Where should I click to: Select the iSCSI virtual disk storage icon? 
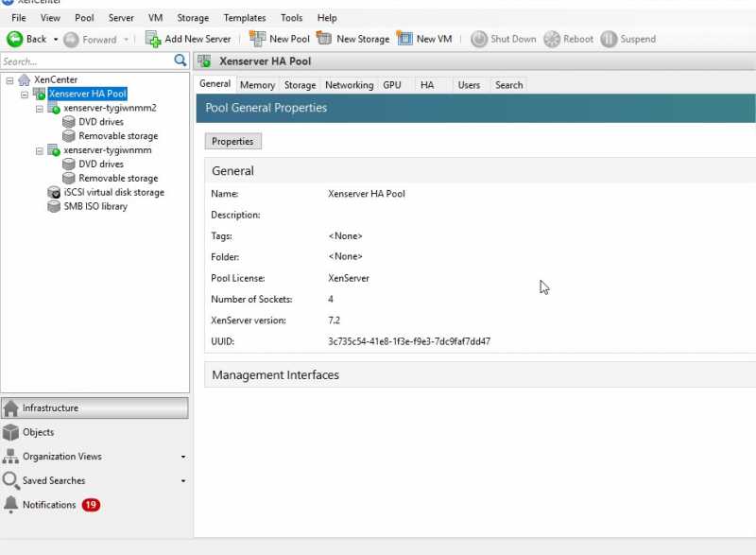pos(55,192)
